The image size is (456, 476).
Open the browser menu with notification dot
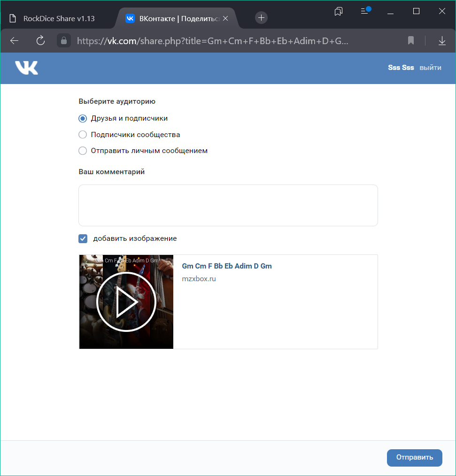365,11
